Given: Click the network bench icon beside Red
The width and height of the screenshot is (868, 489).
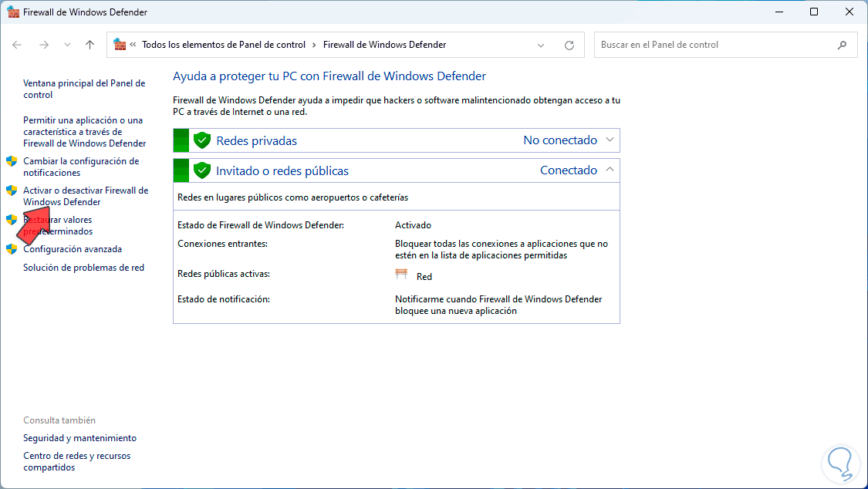Looking at the screenshot, I should [x=401, y=275].
